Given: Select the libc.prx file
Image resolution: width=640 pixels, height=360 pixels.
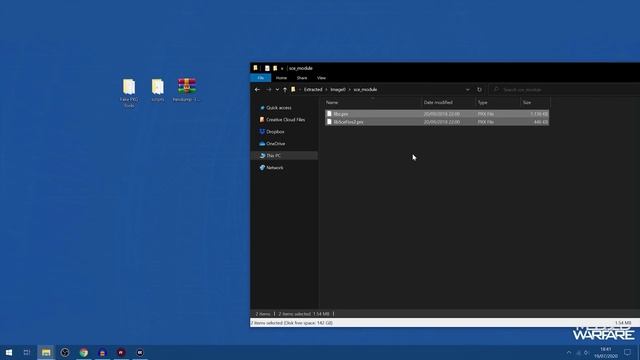Looking at the screenshot, I should 437,114.
